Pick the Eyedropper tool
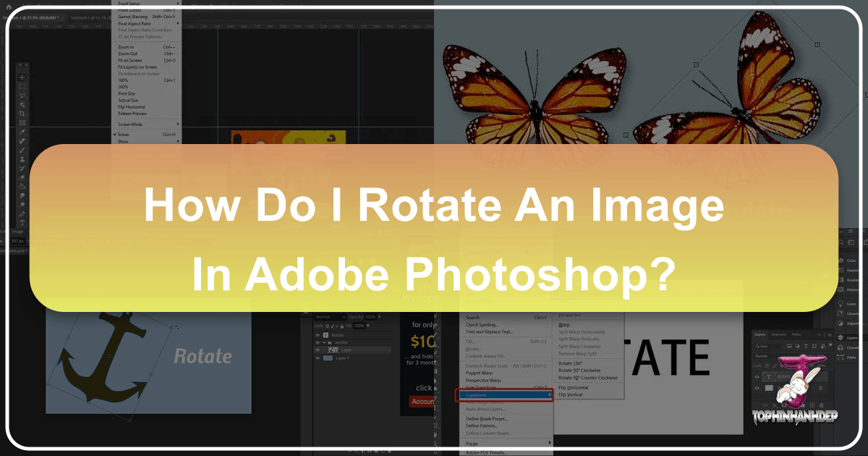Screen dimensions: 868x456 click(22, 132)
